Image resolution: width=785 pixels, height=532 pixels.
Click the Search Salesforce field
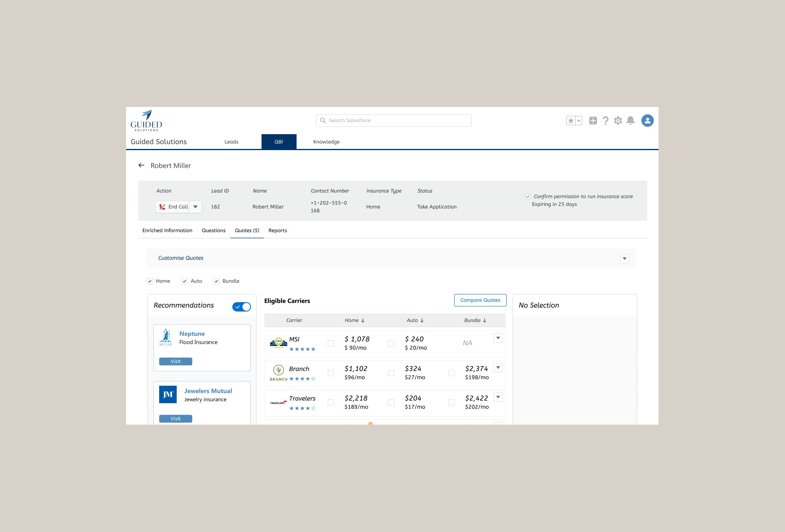(393, 121)
